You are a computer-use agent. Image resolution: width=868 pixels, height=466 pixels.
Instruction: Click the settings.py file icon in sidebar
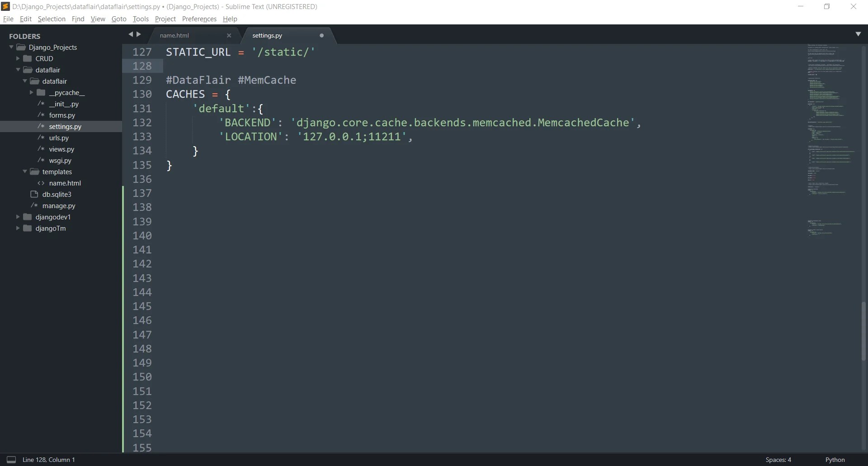click(41, 127)
